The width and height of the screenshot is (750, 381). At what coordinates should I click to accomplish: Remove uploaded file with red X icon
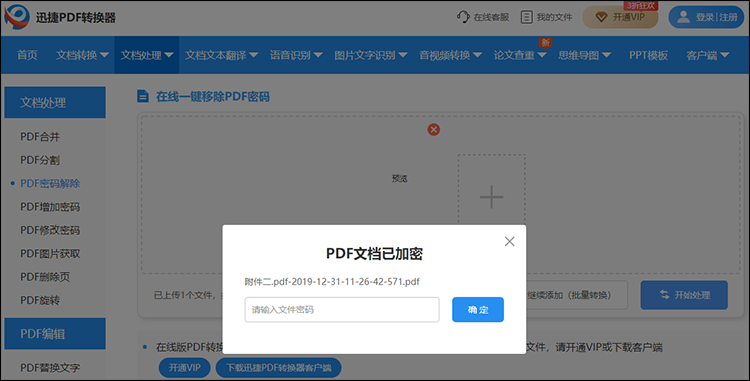pos(434,130)
